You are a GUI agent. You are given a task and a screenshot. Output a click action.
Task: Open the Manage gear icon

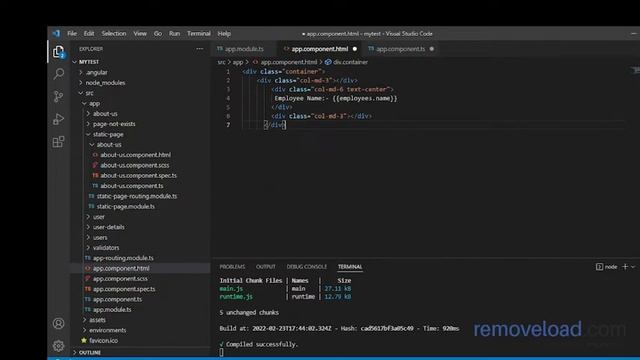[x=58, y=346]
